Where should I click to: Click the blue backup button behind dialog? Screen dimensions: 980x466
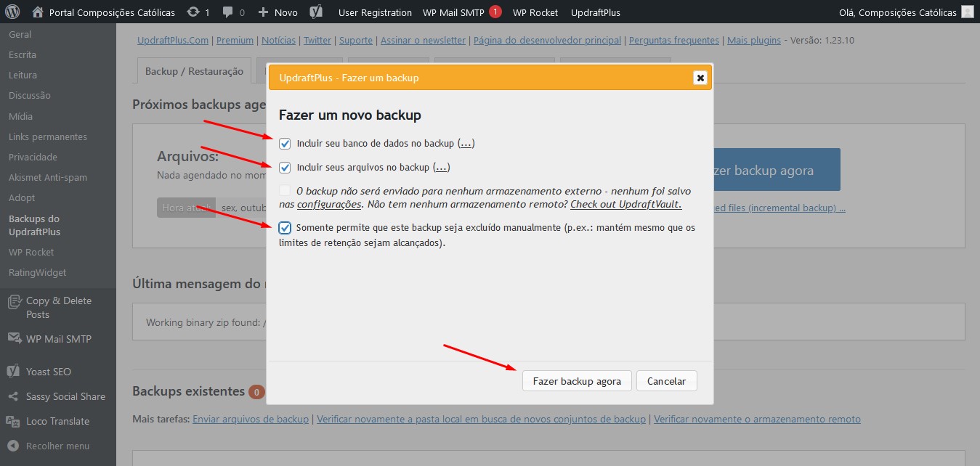click(x=777, y=170)
